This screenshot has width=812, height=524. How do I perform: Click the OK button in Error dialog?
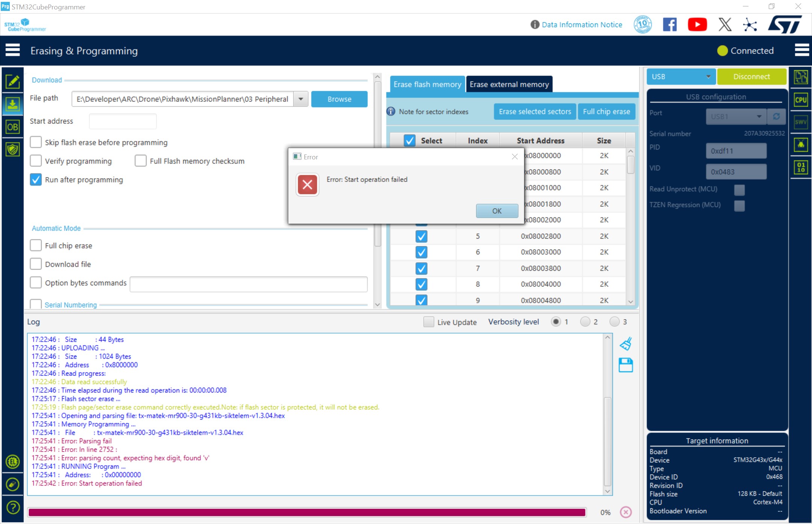point(497,211)
